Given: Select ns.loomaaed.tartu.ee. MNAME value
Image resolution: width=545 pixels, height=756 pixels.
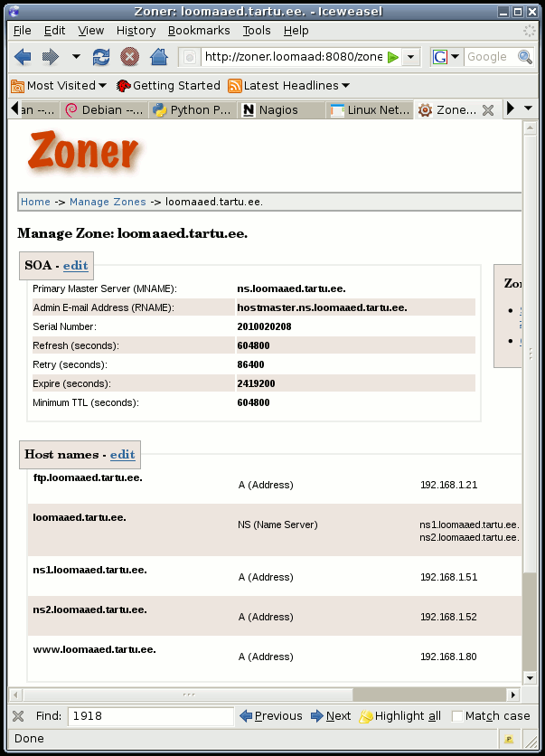Looking at the screenshot, I should point(292,288).
